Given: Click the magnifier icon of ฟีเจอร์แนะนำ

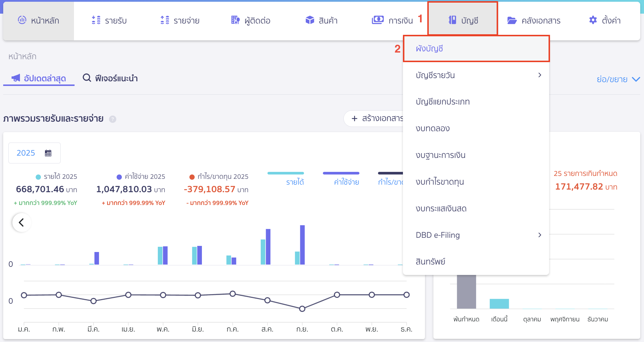Looking at the screenshot, I should (87, 78).
